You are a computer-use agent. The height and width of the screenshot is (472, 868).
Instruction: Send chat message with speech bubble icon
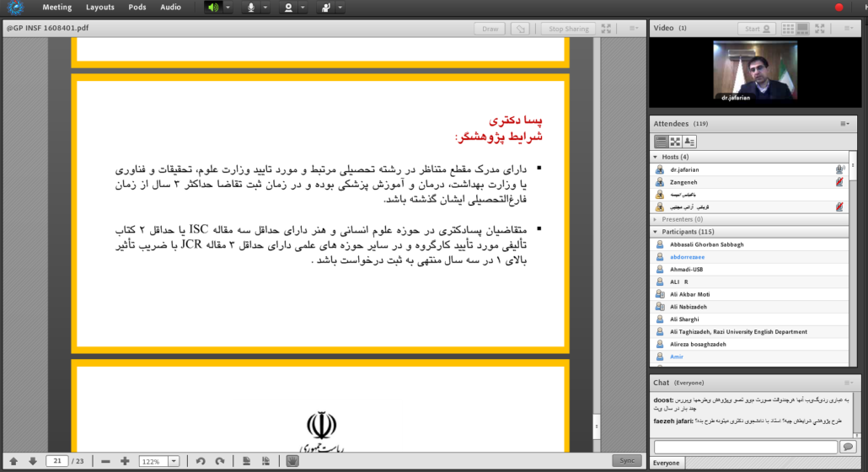(x=848, y=447)
